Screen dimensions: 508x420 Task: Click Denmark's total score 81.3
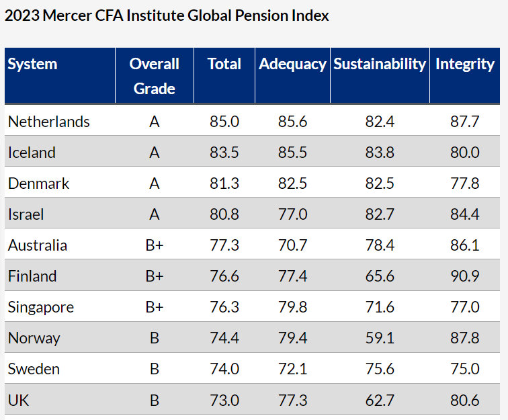[x=224, y=183]
